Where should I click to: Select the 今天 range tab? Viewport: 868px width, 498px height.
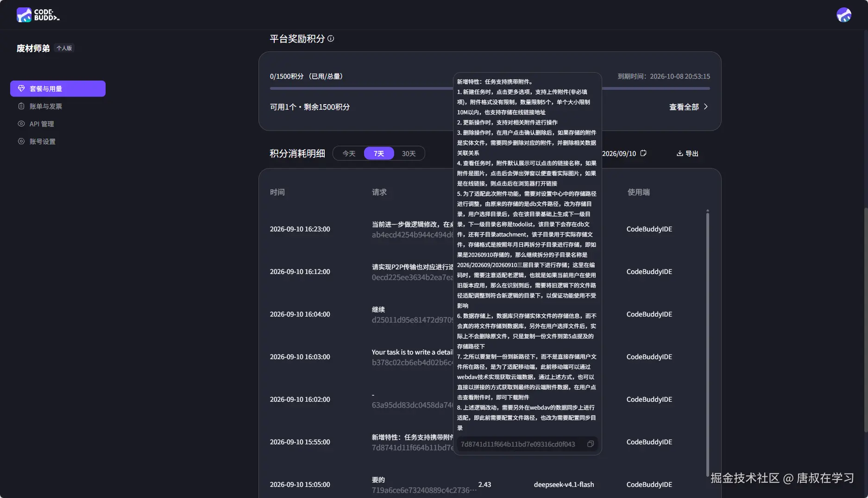(349, 153)
